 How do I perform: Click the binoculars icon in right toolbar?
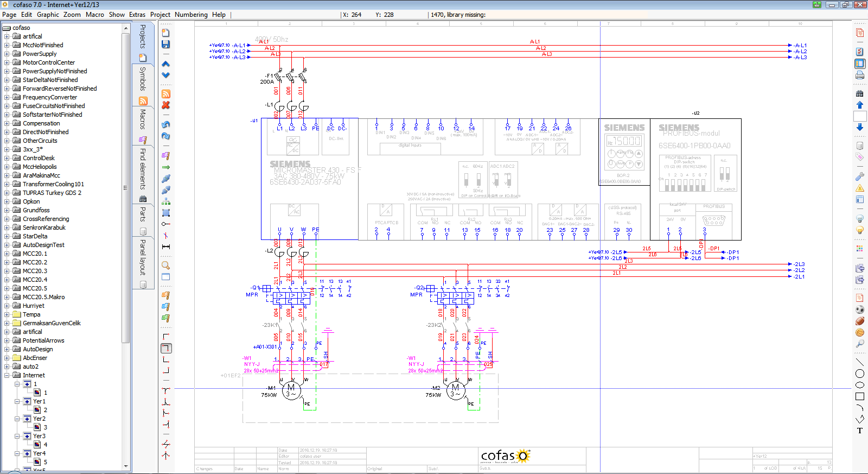coord(860,93)
